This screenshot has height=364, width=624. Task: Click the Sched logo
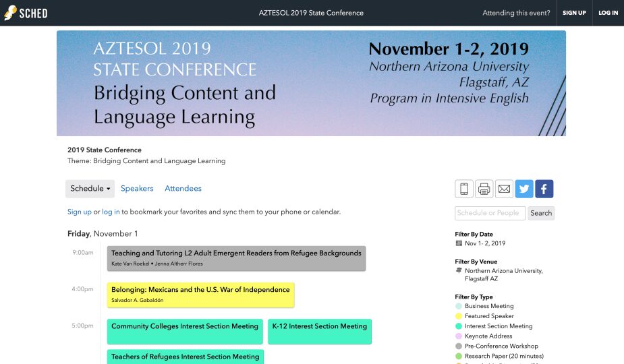pos(26,13)
